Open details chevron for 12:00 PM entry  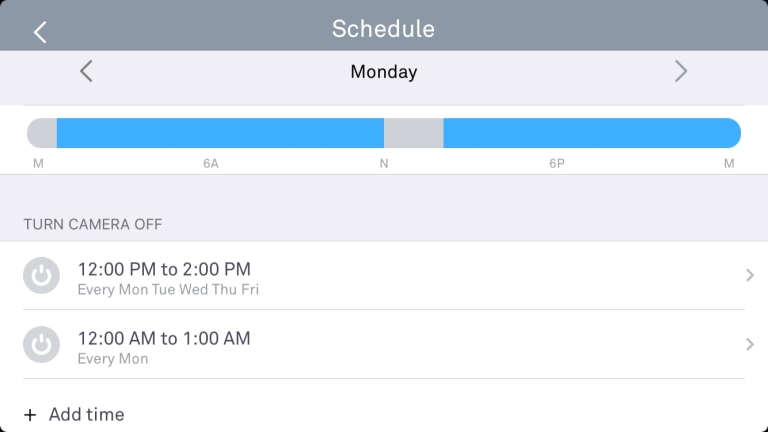[x=749, y=275]
